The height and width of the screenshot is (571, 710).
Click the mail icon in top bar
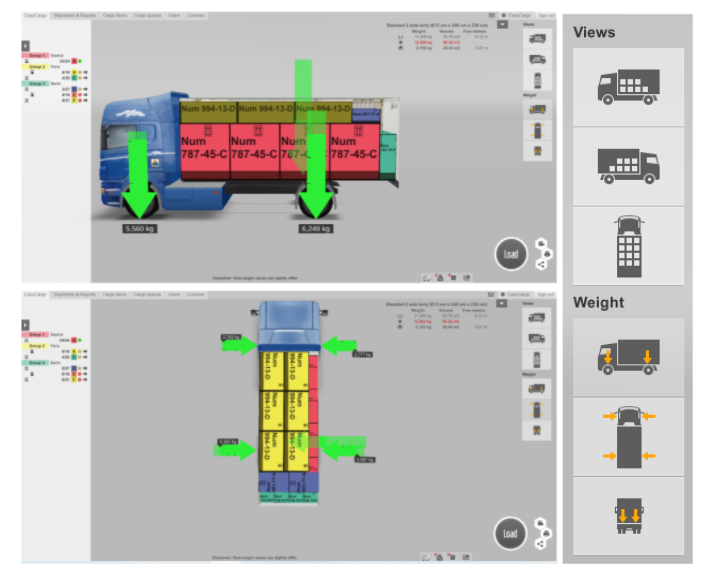pyautogui.click(x=491, y=16)
